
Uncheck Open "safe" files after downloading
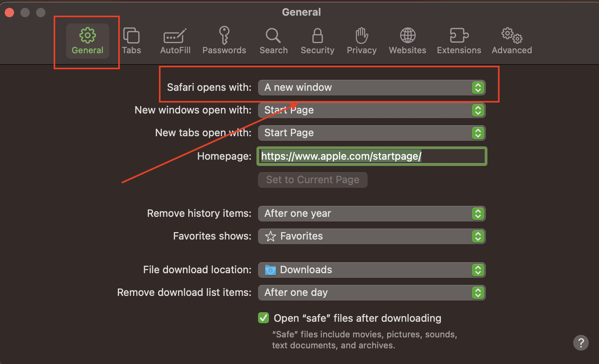[263, 318]
